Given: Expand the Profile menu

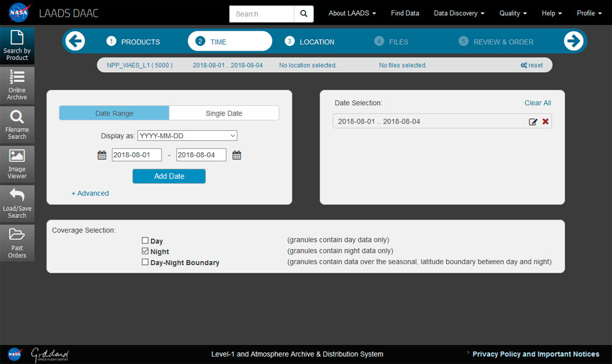Looking at the screenshot, I should 589,13.
